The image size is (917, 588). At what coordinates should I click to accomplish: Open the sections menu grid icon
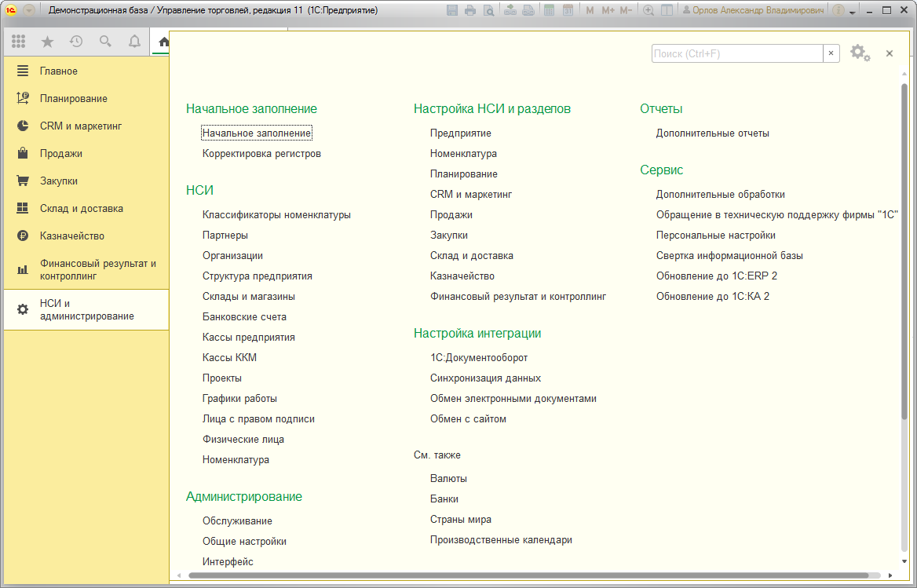pyautogui.click(x=18, y=42)
